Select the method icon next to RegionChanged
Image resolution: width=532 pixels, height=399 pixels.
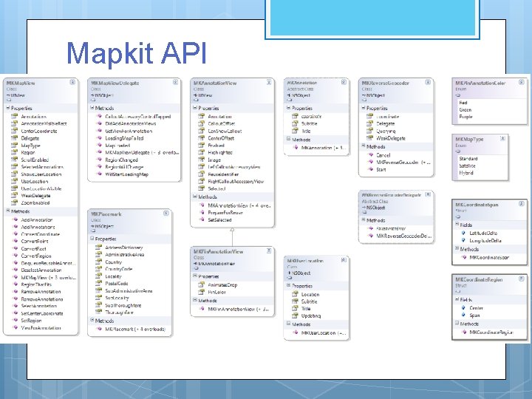tap(99, 160)
